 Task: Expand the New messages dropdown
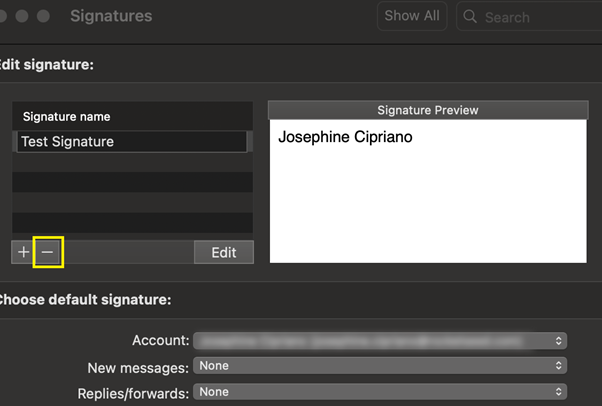click(380, 366)
